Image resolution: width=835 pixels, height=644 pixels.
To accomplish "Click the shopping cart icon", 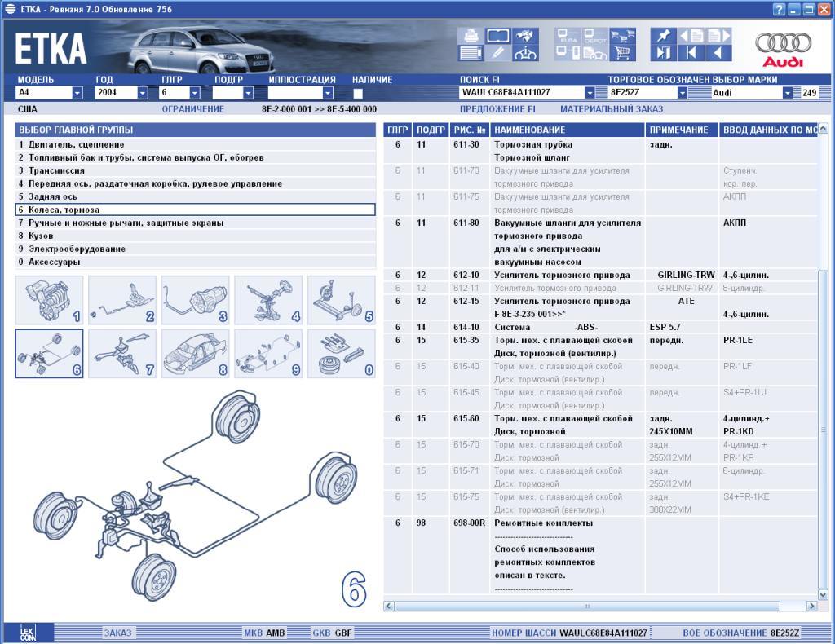I will (623, 54).
